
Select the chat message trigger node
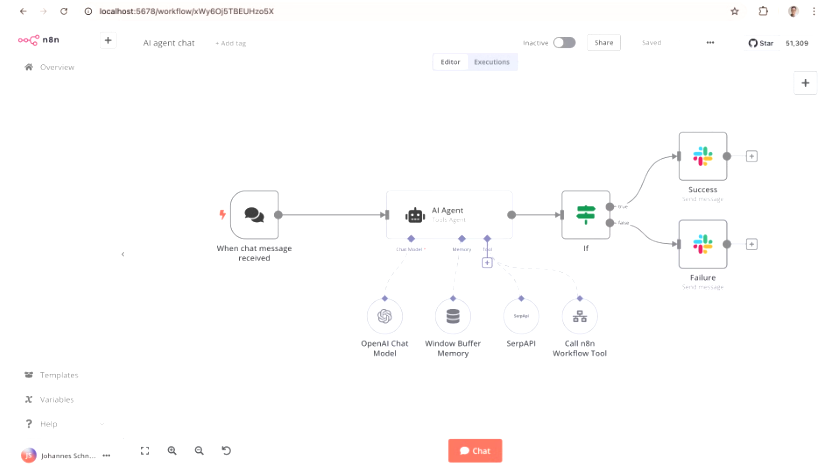254,215
